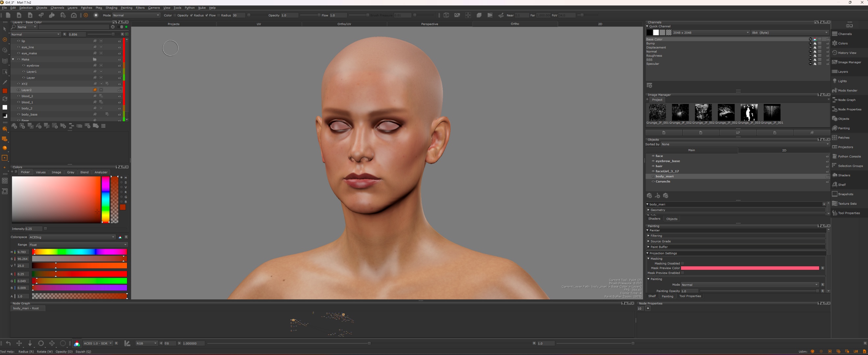Hide the eye_line layer

pyautogui.click(x=18, y=47)
